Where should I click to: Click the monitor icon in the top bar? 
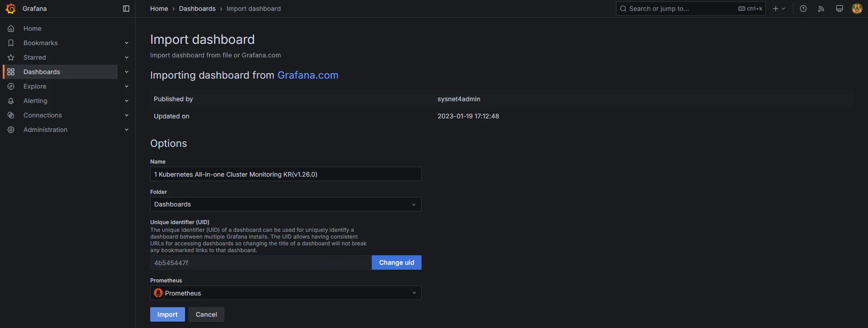(x=840, y=9)
